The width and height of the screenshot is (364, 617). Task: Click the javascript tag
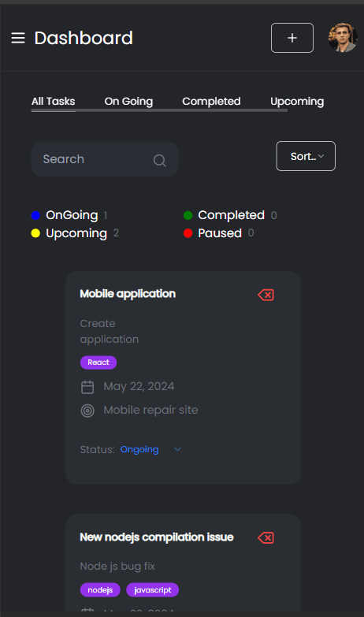click(x=152, y=590)
